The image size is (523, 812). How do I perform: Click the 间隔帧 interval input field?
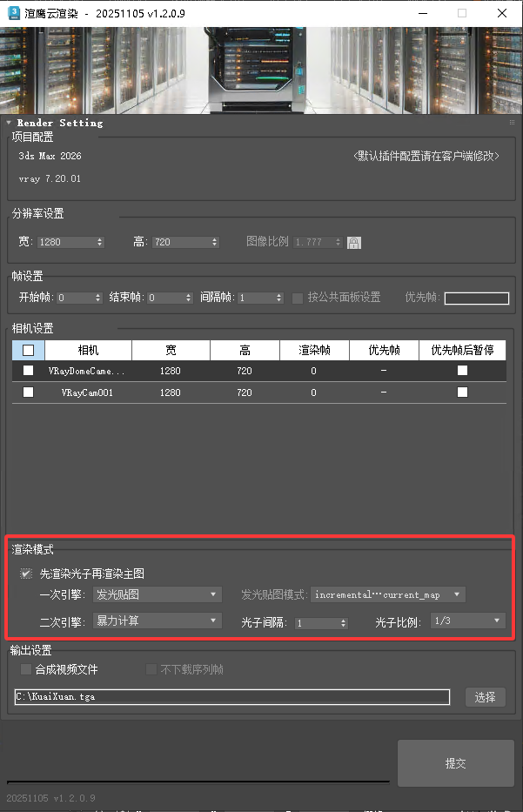tap(257, 298)
